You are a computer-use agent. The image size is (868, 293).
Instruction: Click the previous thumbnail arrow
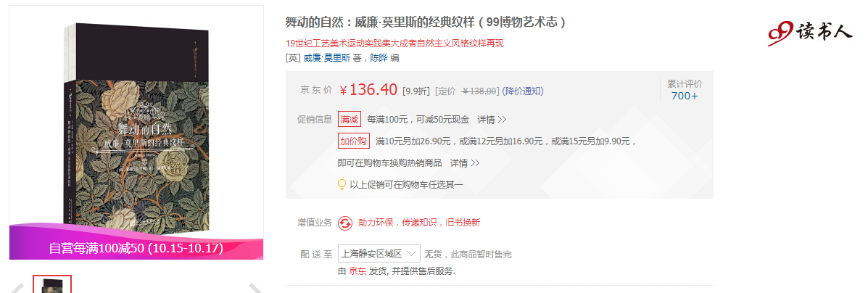click(x=17, y=287)
